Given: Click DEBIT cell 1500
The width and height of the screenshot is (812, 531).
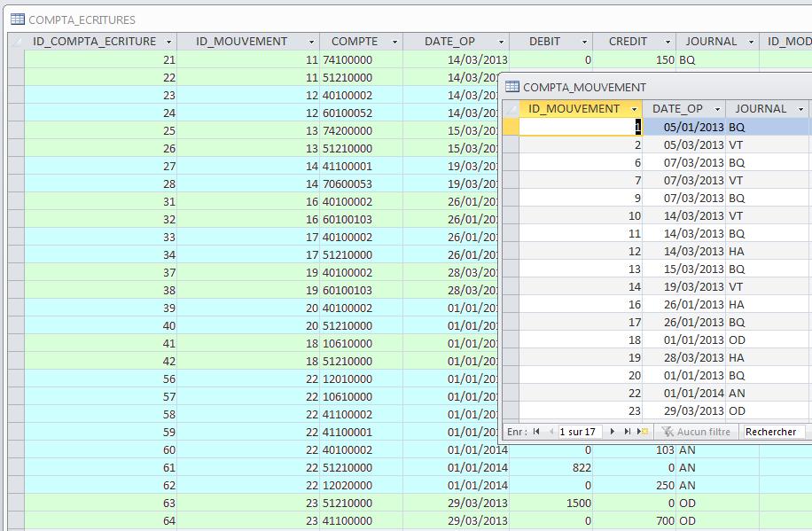Looking at the screenshot, I should tap(551, 503).
